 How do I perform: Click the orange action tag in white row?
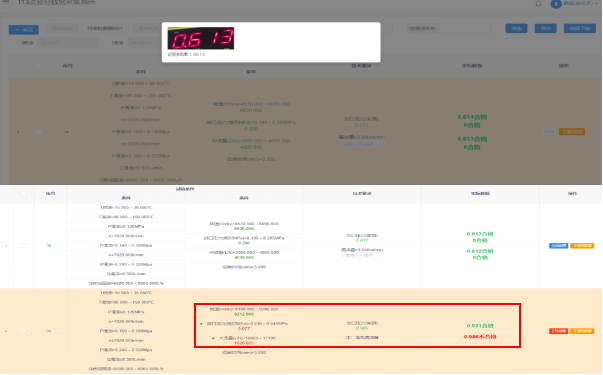tap(582, 246)
